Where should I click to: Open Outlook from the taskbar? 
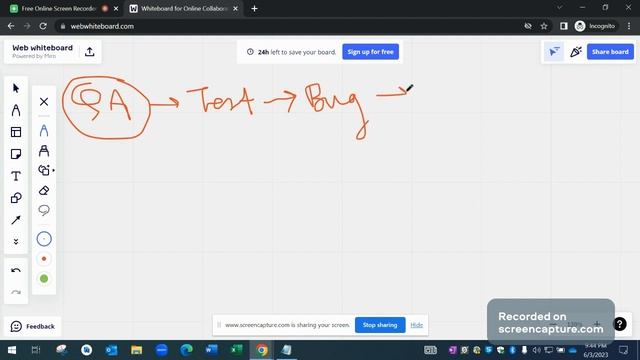pyautogui.click(x=111, y=350)
